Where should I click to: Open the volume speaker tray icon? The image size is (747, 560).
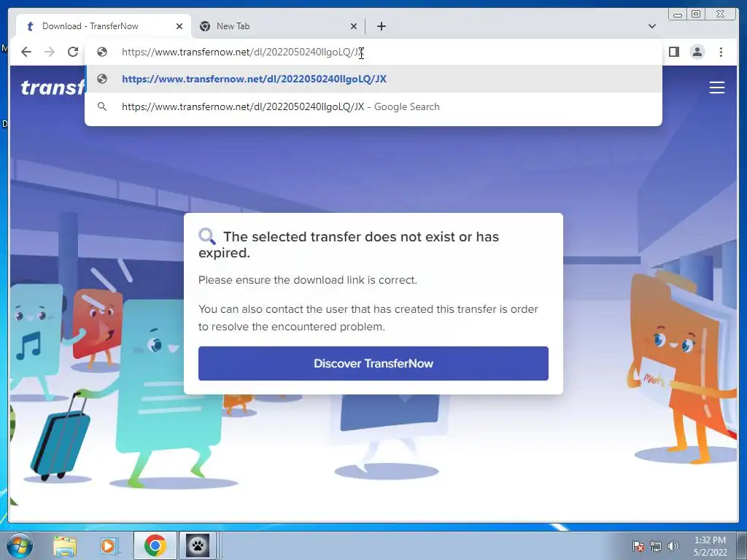[673, 546]
